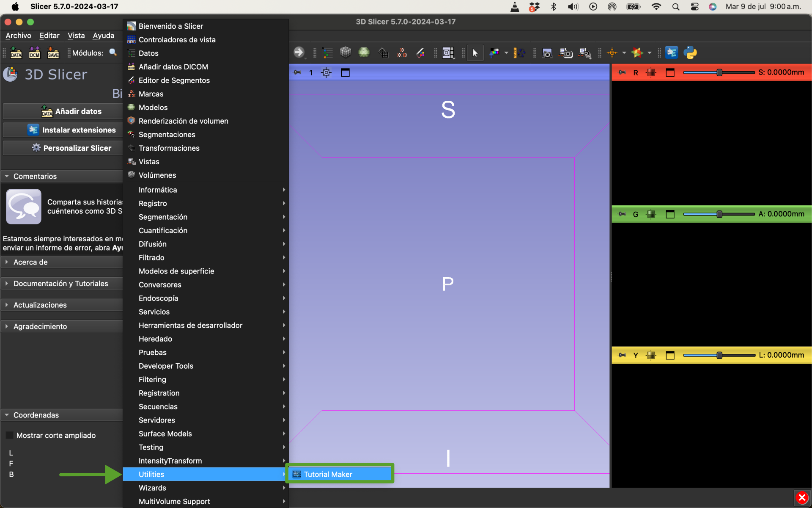Click the Green slice offset slider
The image size is (812, 508).
719,214
